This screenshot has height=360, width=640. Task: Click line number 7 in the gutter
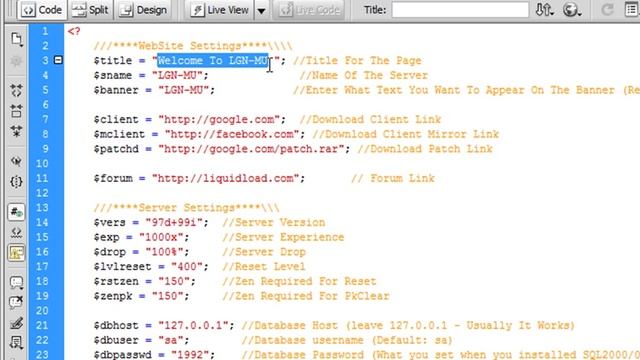click(45, 119)
